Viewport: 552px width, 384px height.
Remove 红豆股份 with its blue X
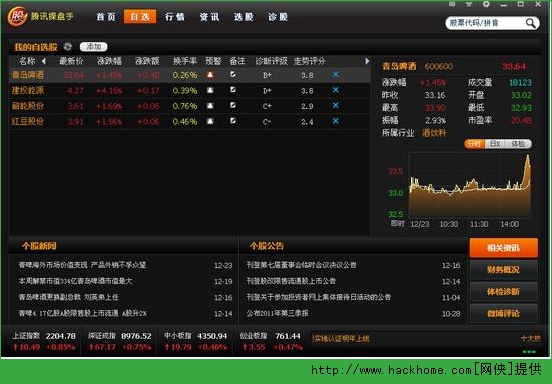click(335, 121)
